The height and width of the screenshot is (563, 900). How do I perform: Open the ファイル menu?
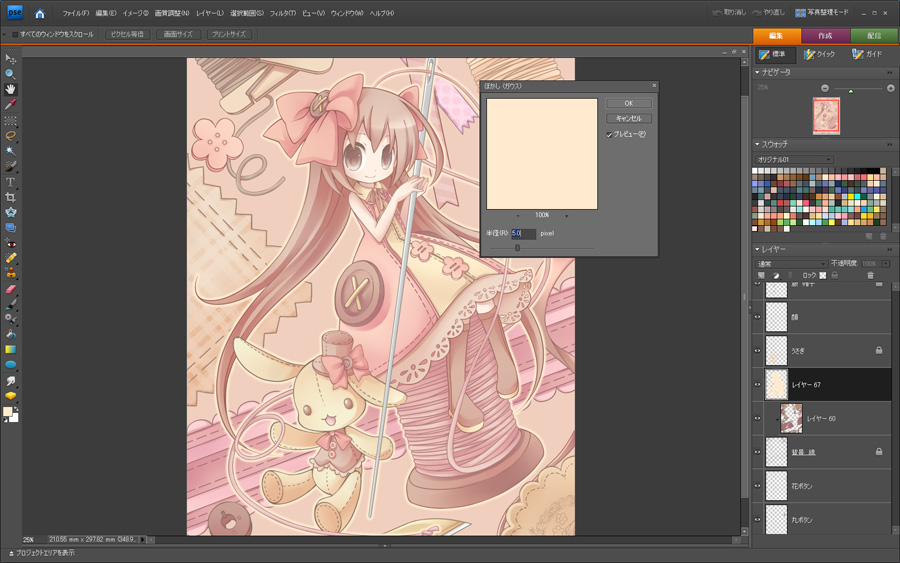(x=76, y=13)
